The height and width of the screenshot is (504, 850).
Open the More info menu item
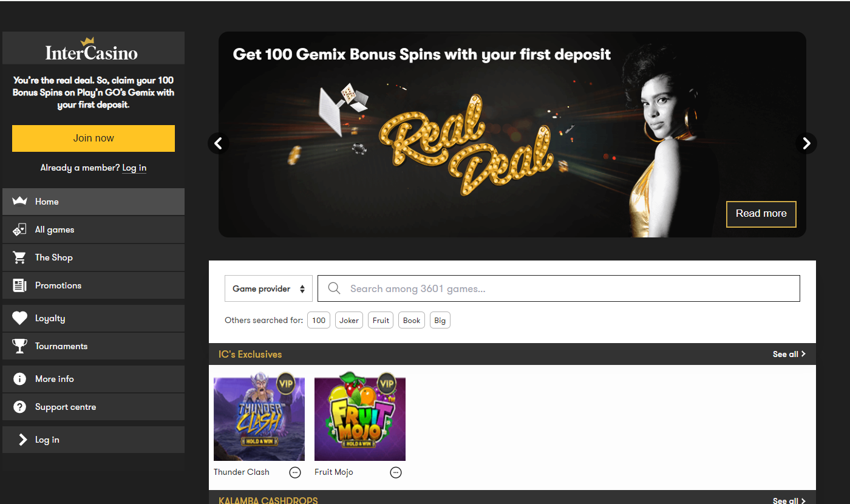tap(93, 379)
